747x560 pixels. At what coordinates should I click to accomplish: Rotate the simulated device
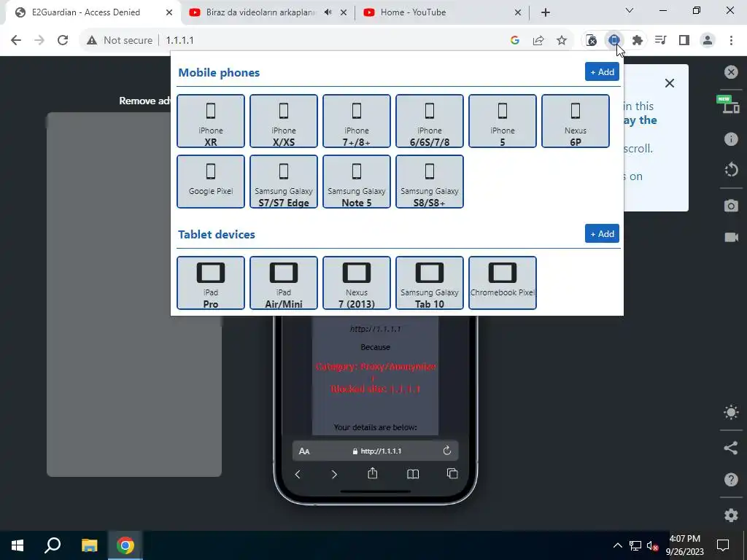pos(731,170)
